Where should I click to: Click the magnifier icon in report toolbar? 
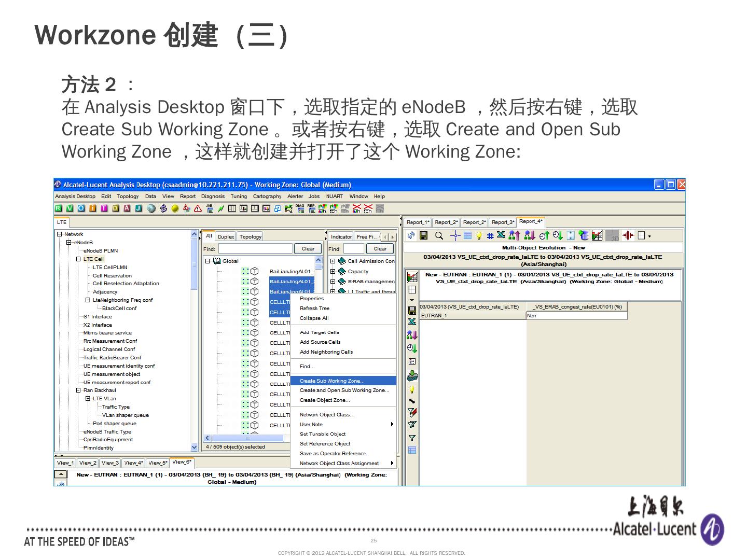(x=439, y=236)
